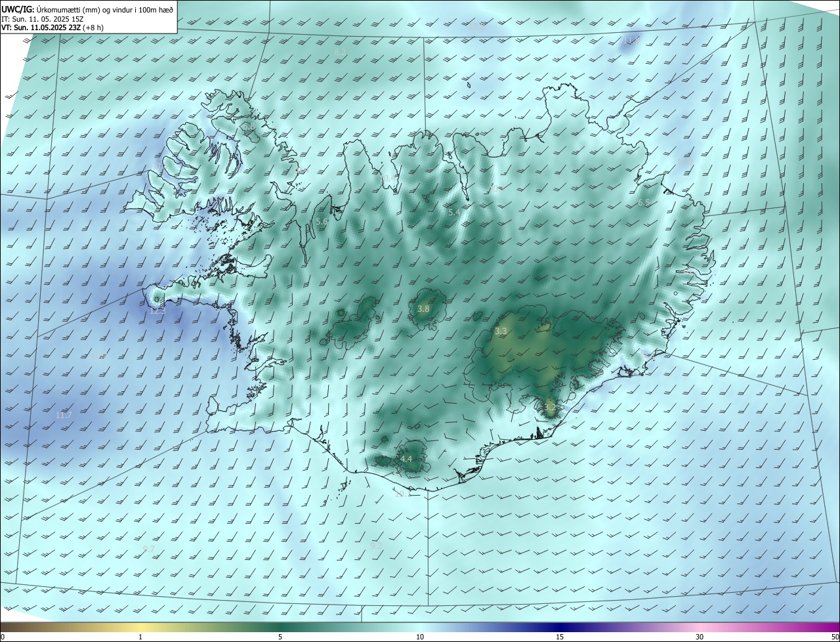Screen dimensions: 840x642
Task: Click the 'VT: Sun. 11.05.2025 23Z (+8 h)' line
Action: 52,28
